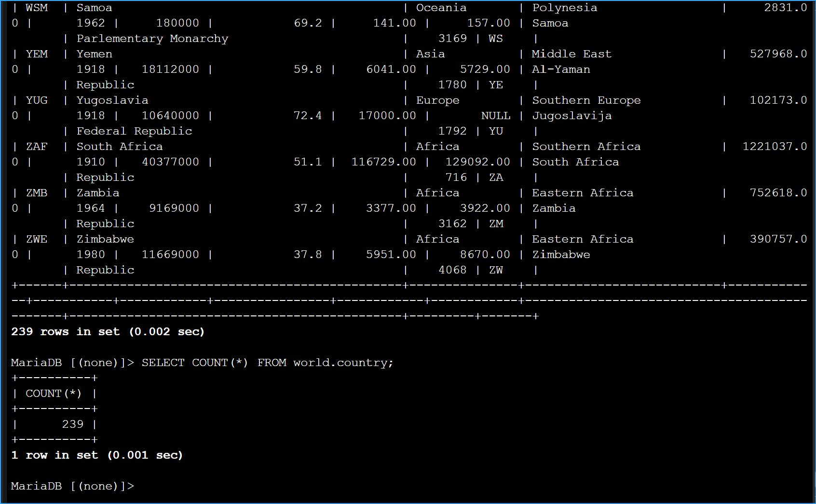
Task: Click 'world.country' in the query line
Action: [x=342, y=363]
